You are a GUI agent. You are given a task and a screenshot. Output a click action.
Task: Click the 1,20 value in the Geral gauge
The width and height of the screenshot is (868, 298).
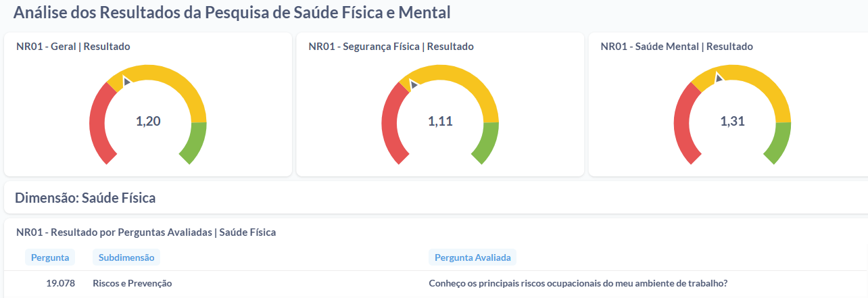pyautogui.click(x=148, y=122)
